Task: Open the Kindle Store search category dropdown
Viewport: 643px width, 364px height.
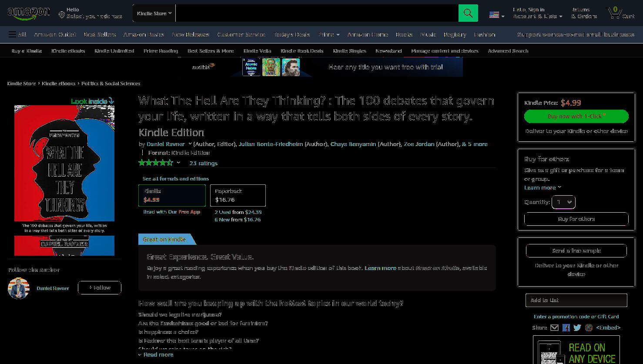Action: pyautogui.click(x=154, y=13)
